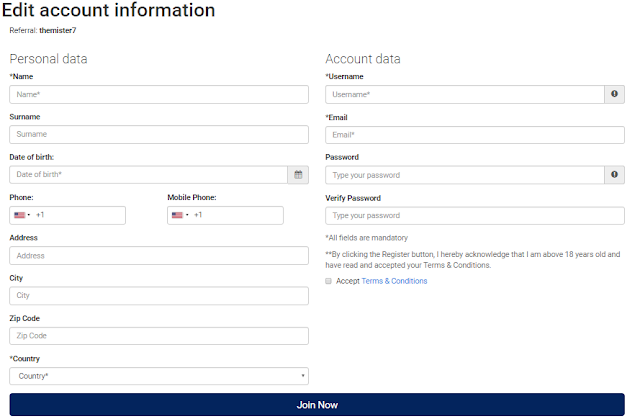640x419 pixels.
Task: Click the Password info icon
Action: click(614, 175)
